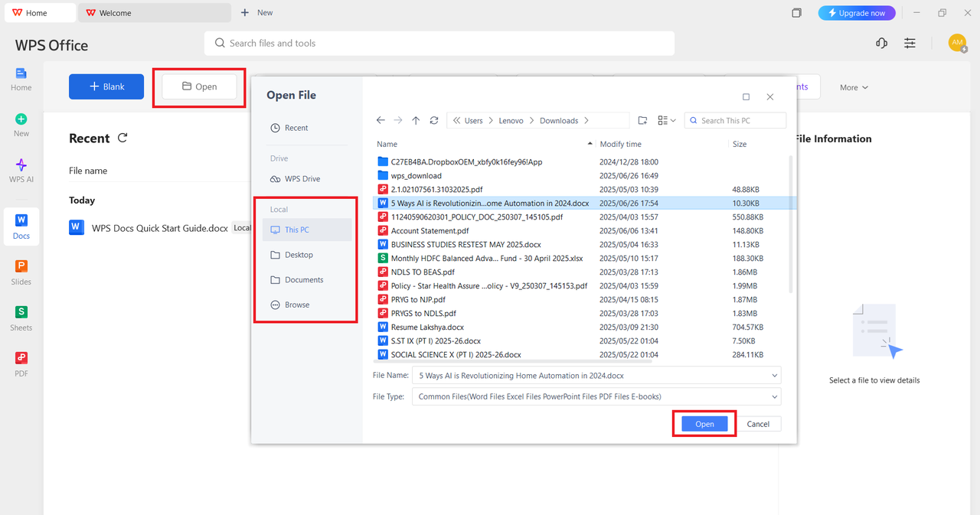Open Sheets from the sidebar
This screenshot has width=980, height=515.
(x=21, y=318)
